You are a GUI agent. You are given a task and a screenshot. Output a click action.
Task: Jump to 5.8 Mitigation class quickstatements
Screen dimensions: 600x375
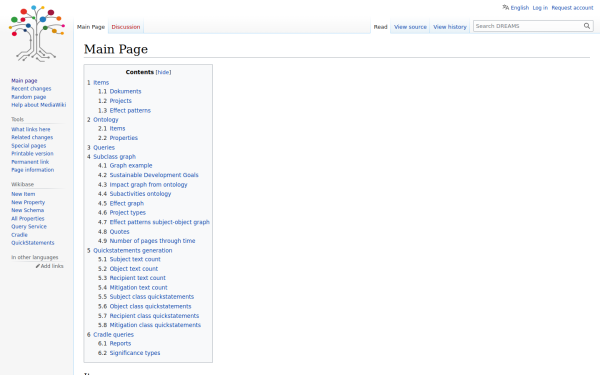pos(155,325)
